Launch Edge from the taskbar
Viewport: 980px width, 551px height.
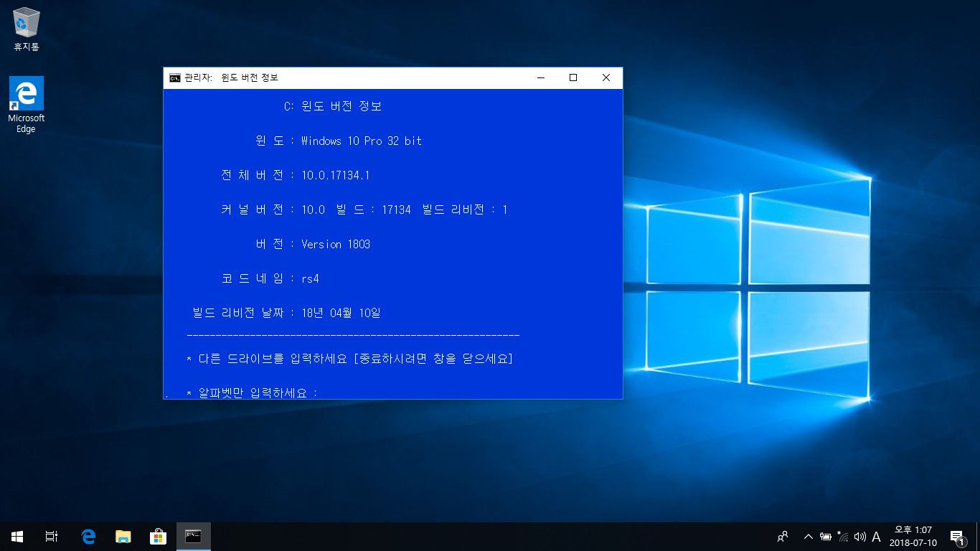point(88,537)
